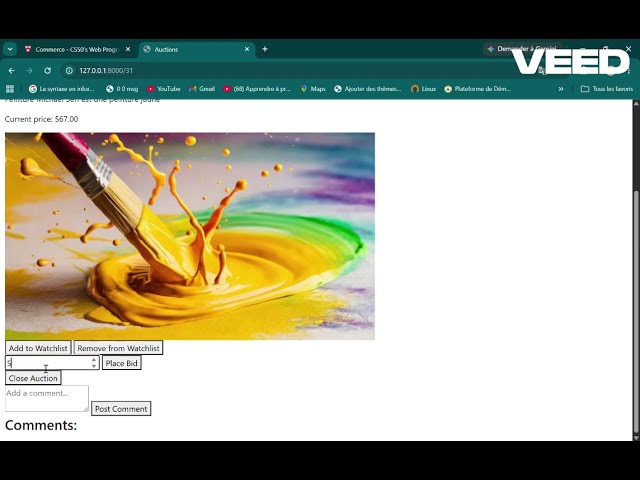640x480 pixels.
Task: Open the La syntaxe en infor... bookmark
Action: pos(62,89)
